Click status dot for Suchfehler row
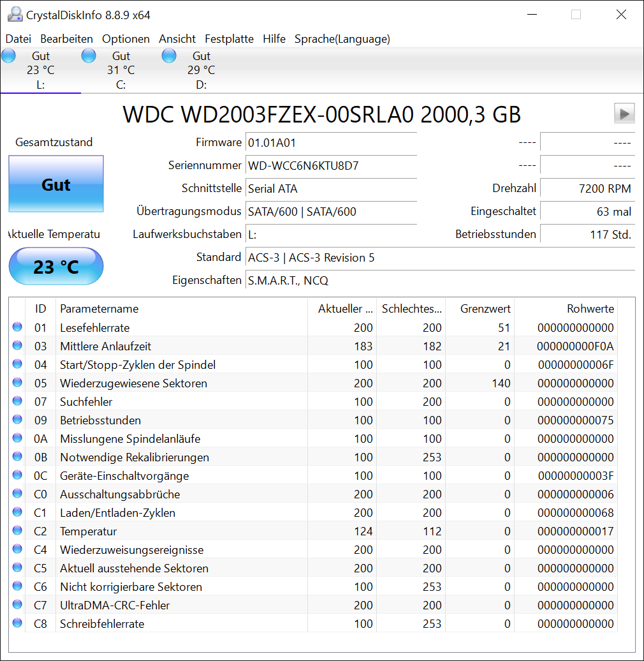Screen dimensions: 644x661 pyautogui.click(x=17, y=401)
